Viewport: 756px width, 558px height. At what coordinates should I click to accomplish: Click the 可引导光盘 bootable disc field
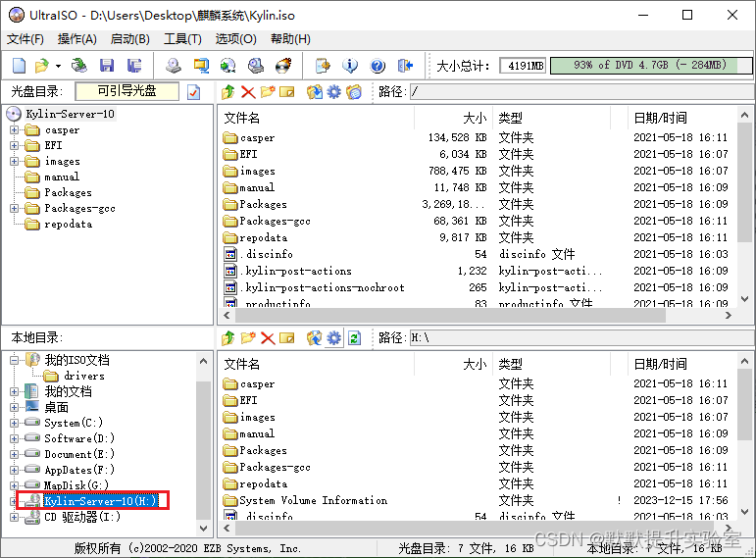click(x=126, y=91)
